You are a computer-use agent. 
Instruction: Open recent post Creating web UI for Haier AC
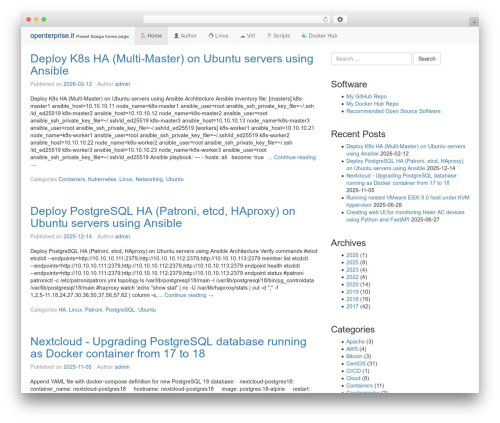pos(405,216)
